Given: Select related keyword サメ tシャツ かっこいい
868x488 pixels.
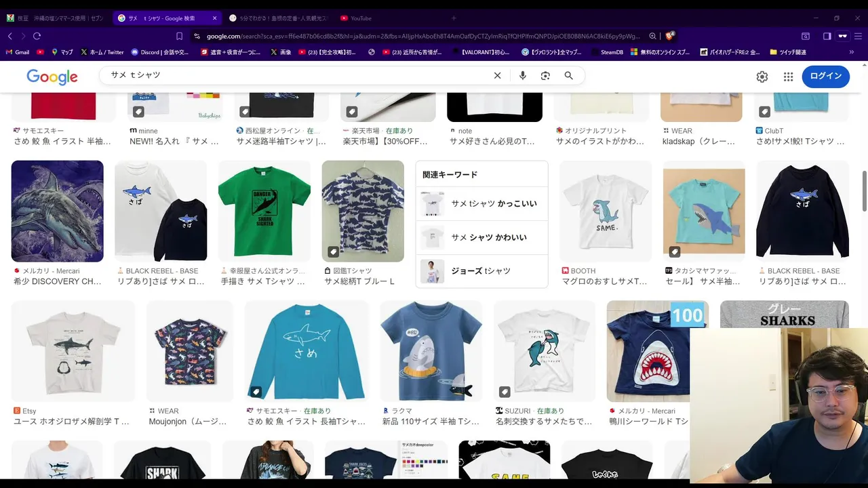Looking at the screenshot, I should click(x=481, y=203).
